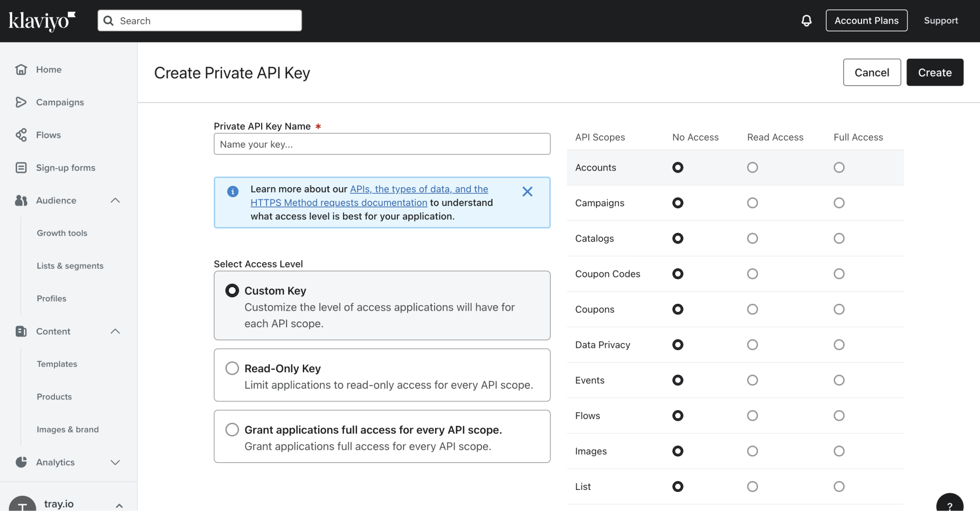Image resolution: width=980 pixels, height=511 pixels.
Task: Go to Templates under Content
Action: (57, 364)
